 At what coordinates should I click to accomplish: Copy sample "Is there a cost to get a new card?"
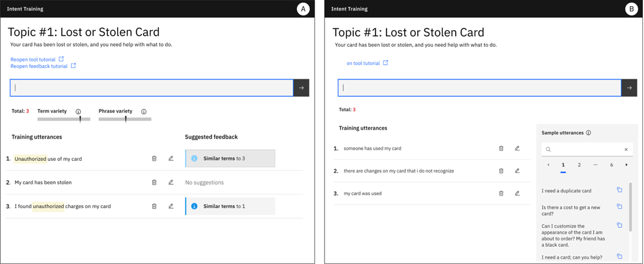coord(619,206)
